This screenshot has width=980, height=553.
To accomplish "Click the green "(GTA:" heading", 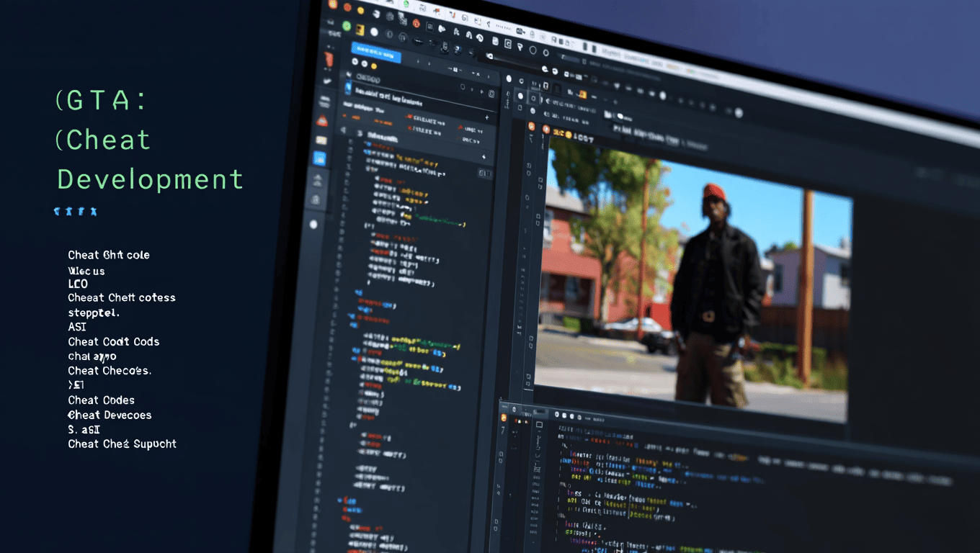I will pos(102,100).
